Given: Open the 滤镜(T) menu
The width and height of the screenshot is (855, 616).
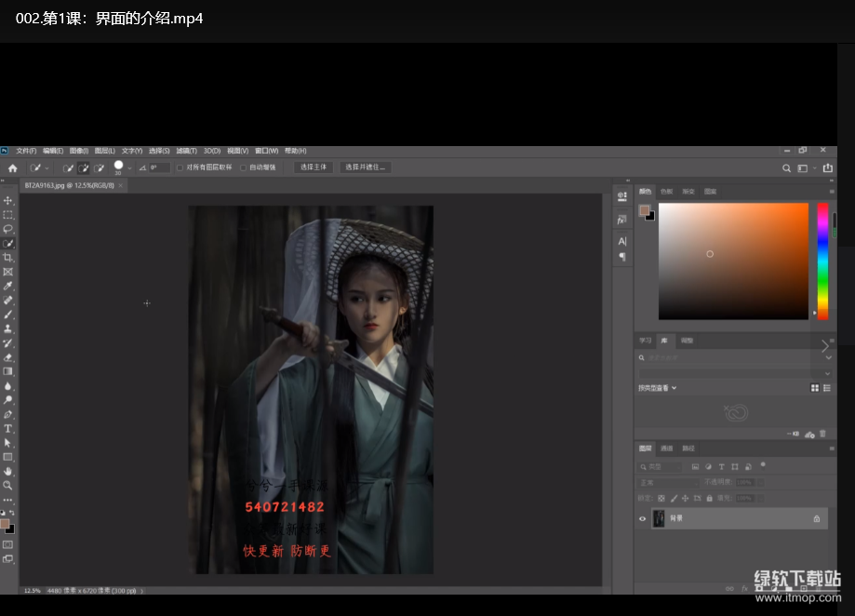Looking at the screenshot, I should coord(186,151).
